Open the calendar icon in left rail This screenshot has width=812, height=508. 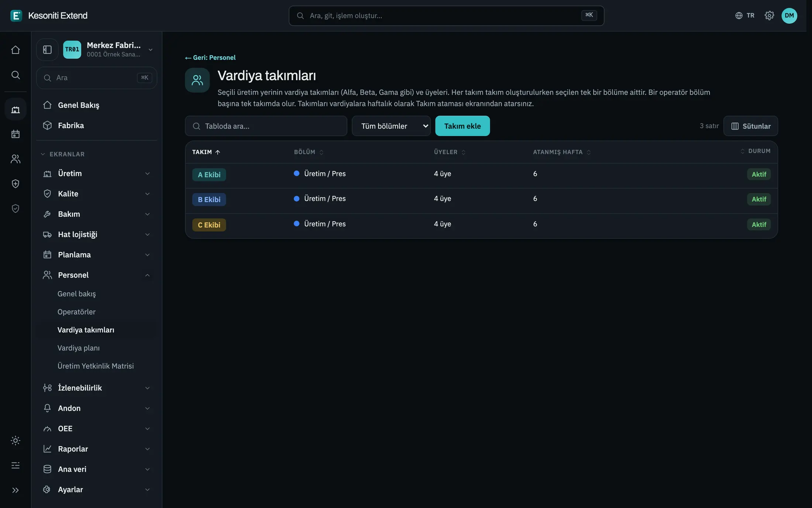click(x=16, y=134)
